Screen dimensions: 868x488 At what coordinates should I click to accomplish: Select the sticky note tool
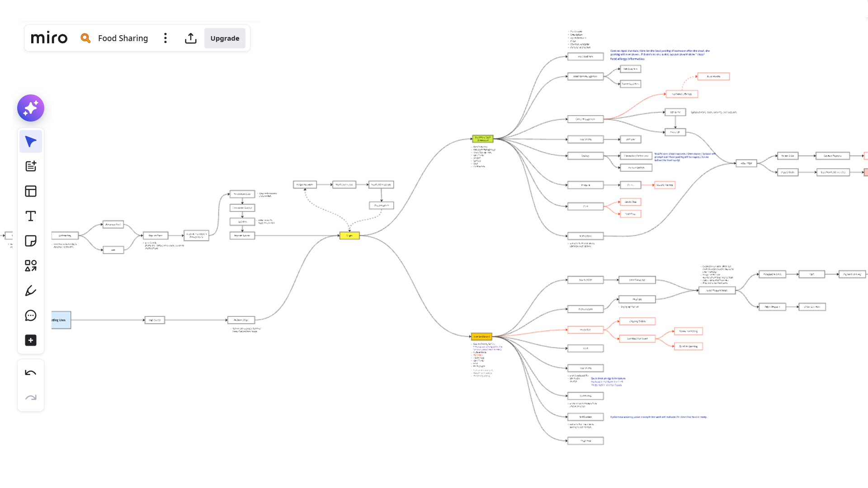[x=30, y=241]
